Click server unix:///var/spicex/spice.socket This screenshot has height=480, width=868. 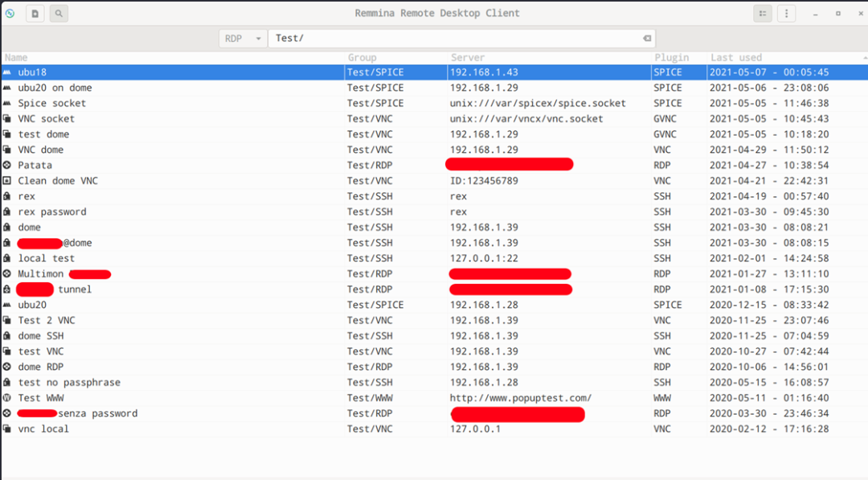(538, 103)
